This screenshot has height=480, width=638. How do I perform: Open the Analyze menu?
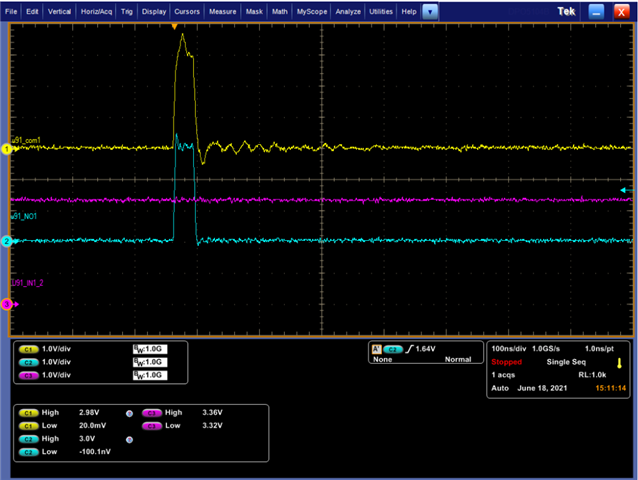click(348, 11)
